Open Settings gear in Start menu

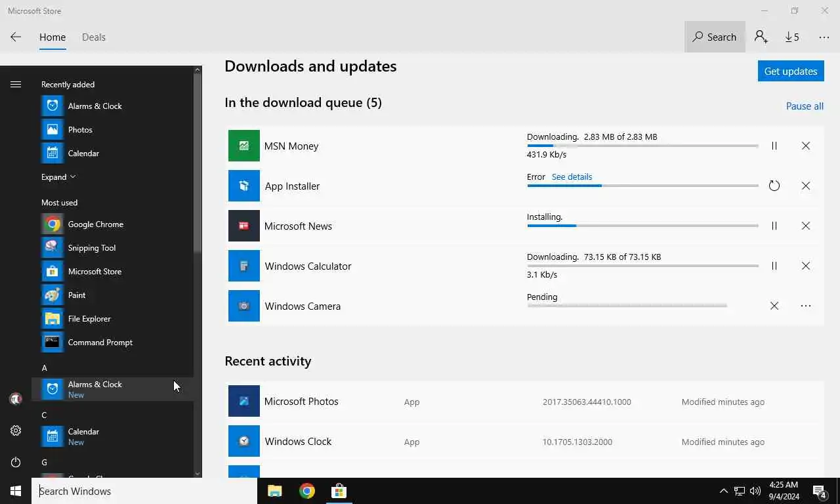click(16, 430)
